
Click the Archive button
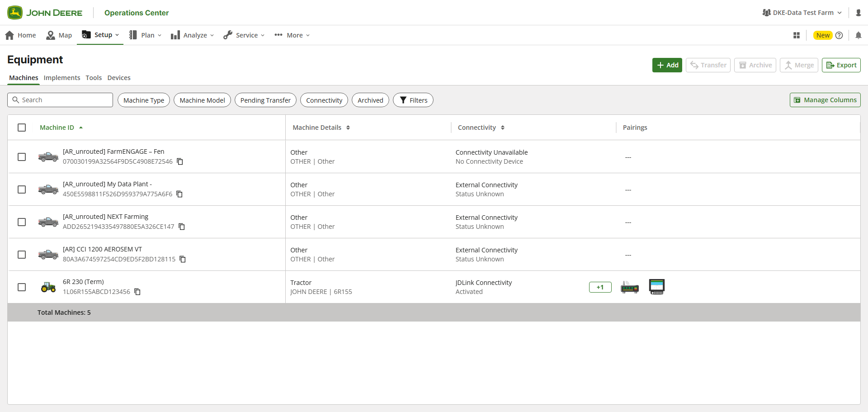pos(755,65)
